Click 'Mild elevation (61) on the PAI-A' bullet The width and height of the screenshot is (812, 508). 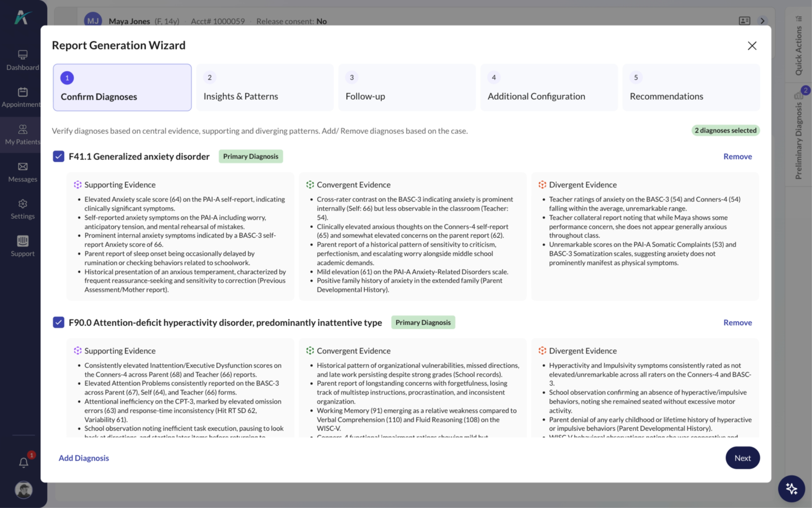pos(413,272)
